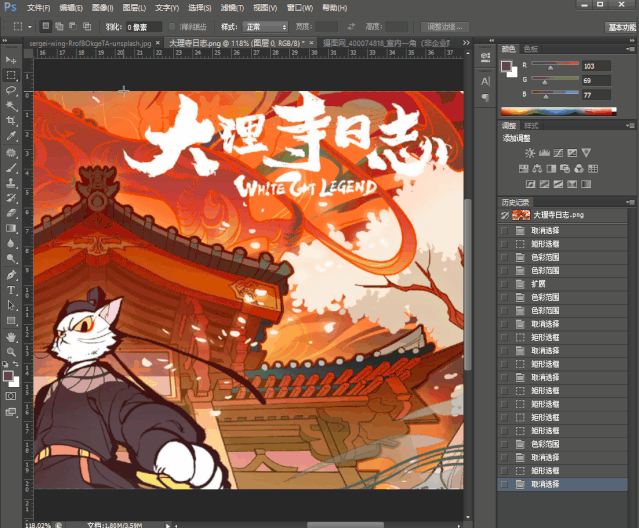Select the Gradient tool
The image size is (639, 528).
11,228
